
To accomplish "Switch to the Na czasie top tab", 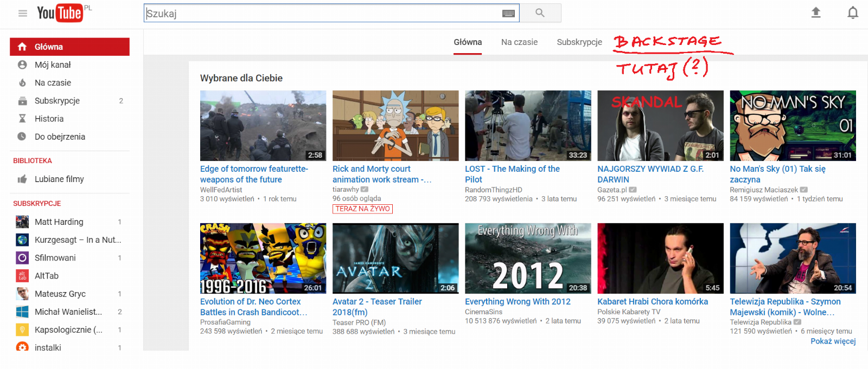I will (x=519, y=42).
